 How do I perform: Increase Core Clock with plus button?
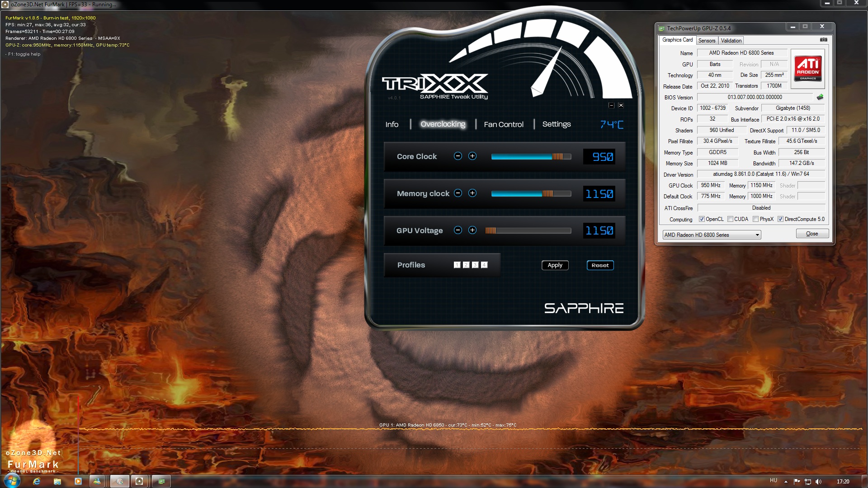[472, 156]
